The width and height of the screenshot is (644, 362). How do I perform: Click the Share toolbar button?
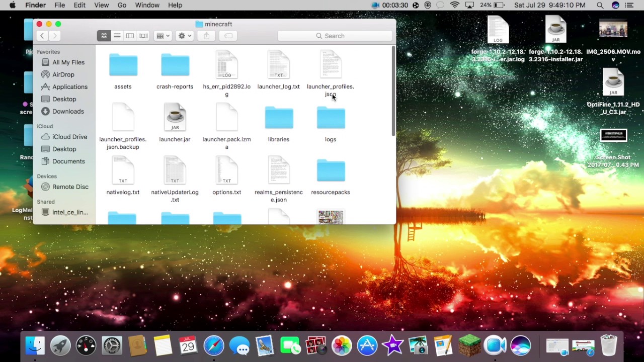[206, 36]
